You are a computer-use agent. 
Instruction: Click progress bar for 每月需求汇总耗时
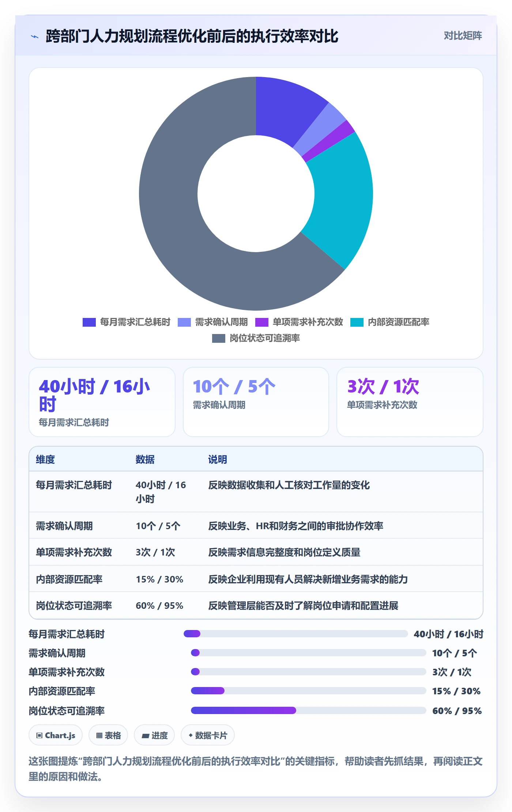[x=295, y=634]
